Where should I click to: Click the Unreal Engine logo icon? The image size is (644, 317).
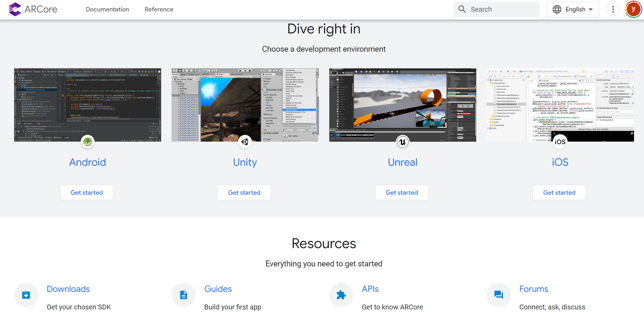point(403,142)
